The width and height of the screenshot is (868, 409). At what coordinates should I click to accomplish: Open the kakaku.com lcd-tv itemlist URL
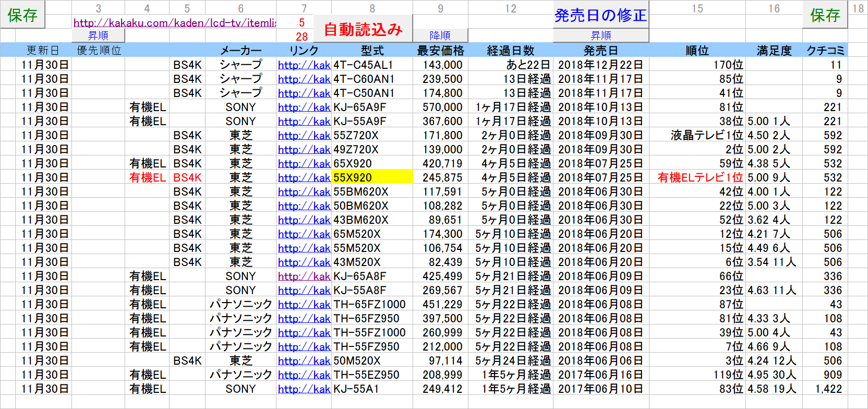point(175,22)
